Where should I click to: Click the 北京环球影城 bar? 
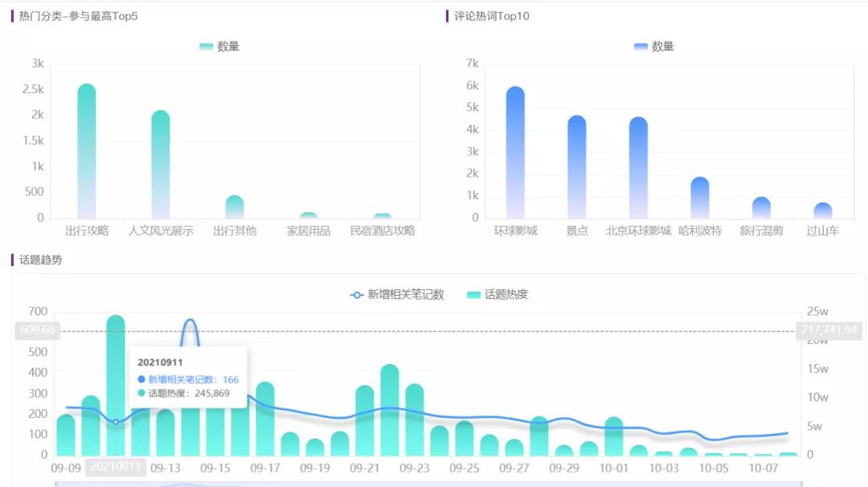coord(638,168)
